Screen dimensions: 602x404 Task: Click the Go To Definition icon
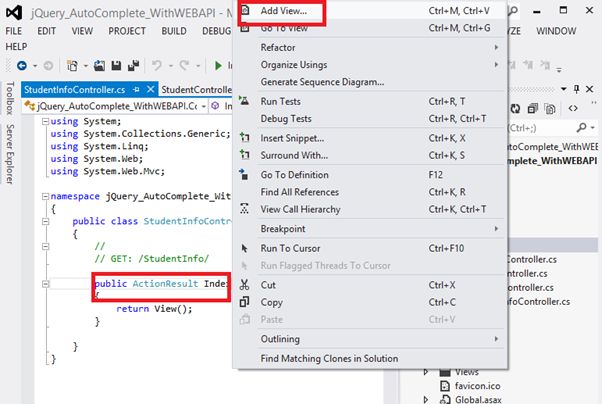[x=244, y=175]
